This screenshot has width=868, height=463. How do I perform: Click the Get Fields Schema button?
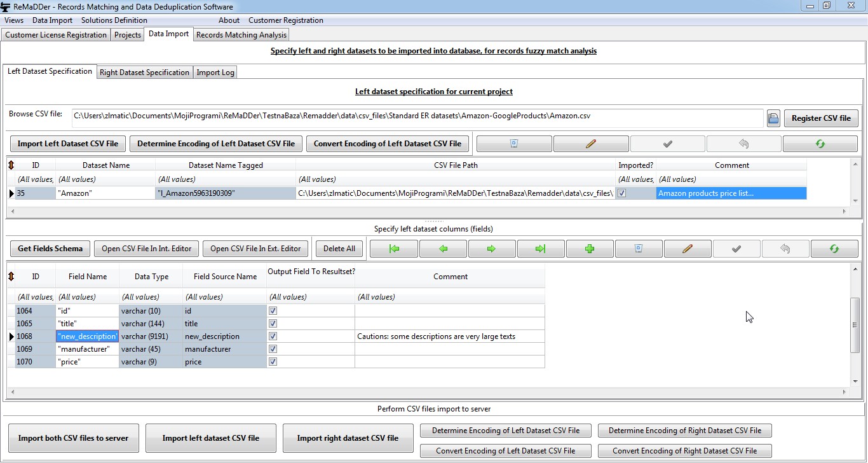(x=50, y=249)
